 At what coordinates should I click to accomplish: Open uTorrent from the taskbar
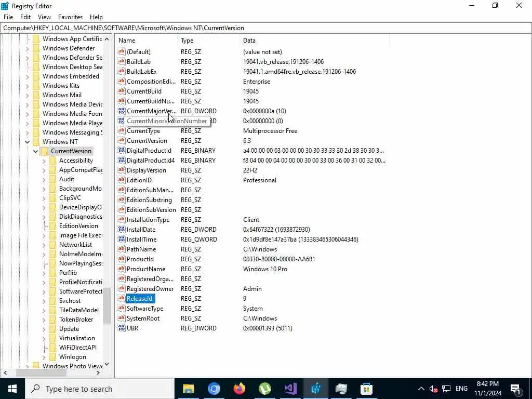pyautogui.click(x=264, y=389)
